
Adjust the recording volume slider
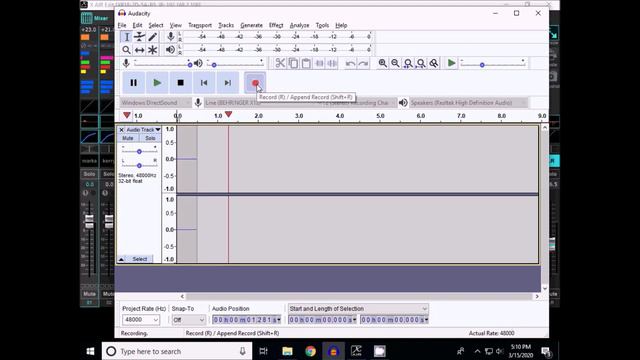tap(162, 64)
